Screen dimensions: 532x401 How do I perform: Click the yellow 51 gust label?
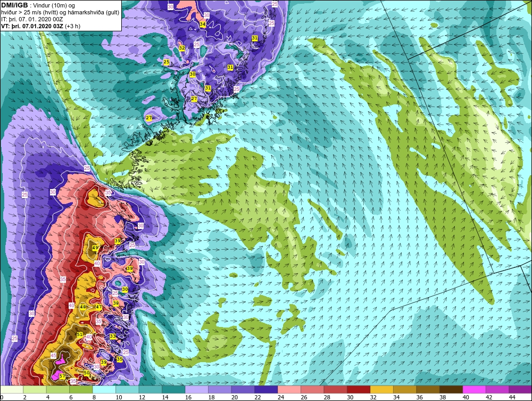[x=80, y=334]
